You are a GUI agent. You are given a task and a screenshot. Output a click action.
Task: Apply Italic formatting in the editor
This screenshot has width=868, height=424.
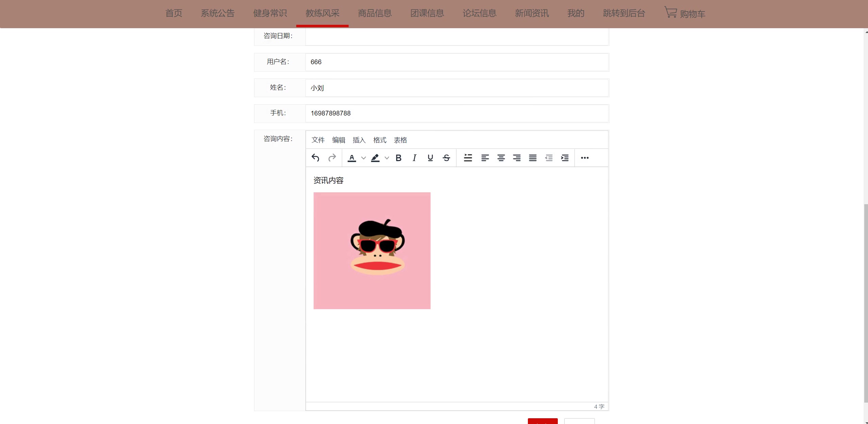point(414,158)
